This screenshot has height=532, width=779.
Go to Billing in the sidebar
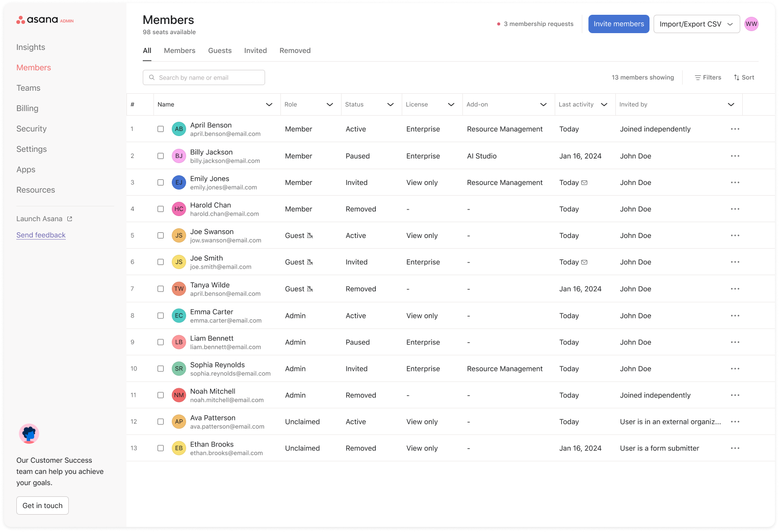pos(28,108)
